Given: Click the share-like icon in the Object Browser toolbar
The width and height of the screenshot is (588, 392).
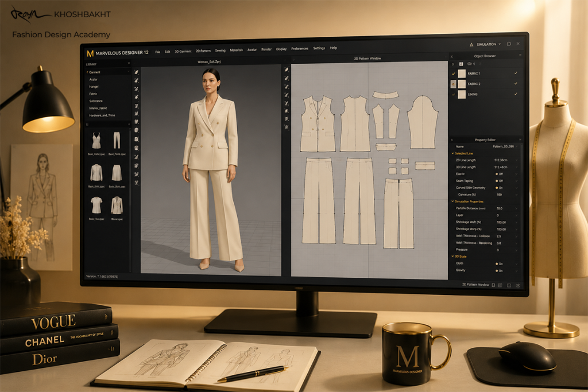Looking at the screenshot, I should (x=474, y=64).
